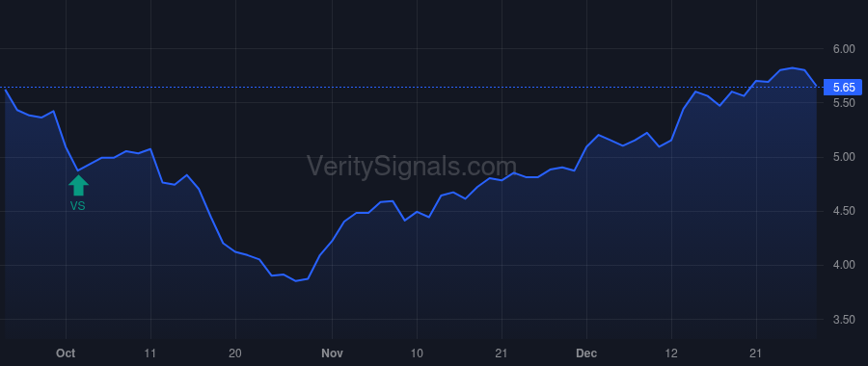The image size is (868, 366).
Task: Click the 10 date tick after Nov
Action: (x=417, y=353)
